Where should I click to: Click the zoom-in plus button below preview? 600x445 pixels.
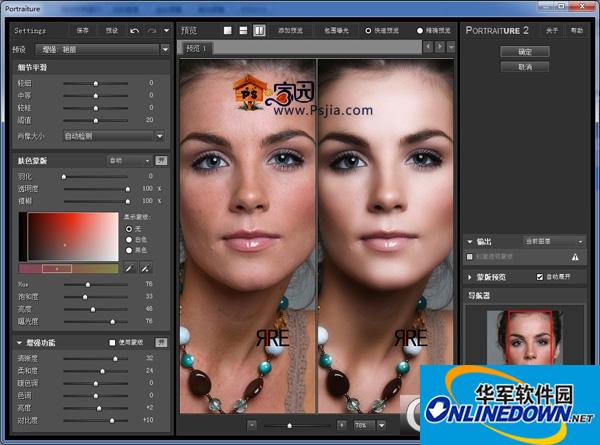point(341,425)
